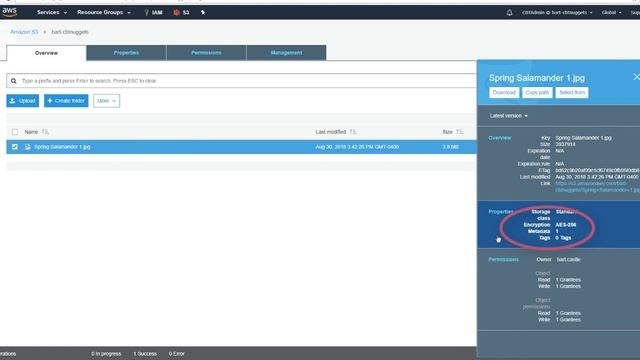Click the AWS logo
Image resolution: width=640 pixels, height=360 pixels.
pyautogui.click(x=9, y=12)
